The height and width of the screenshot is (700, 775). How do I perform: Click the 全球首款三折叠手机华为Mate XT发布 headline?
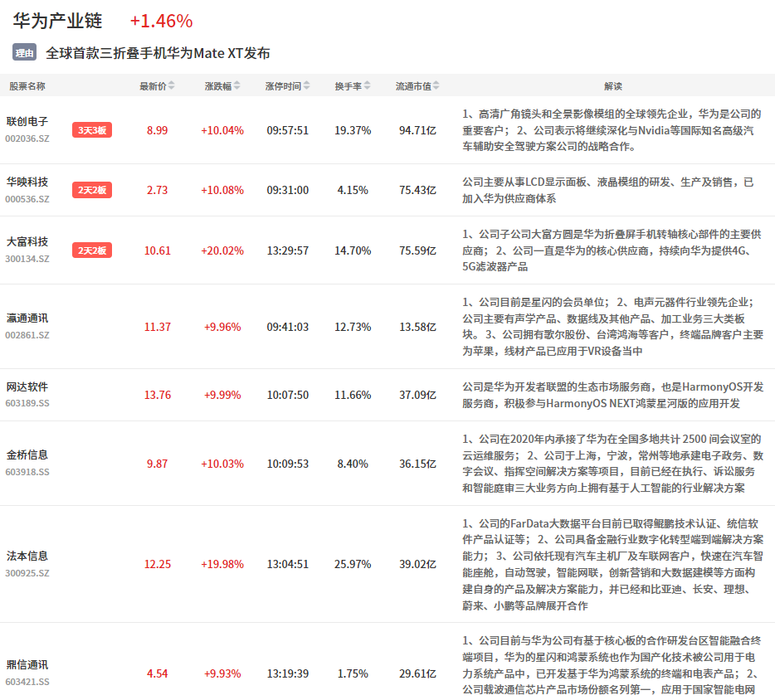pos(158,53)
